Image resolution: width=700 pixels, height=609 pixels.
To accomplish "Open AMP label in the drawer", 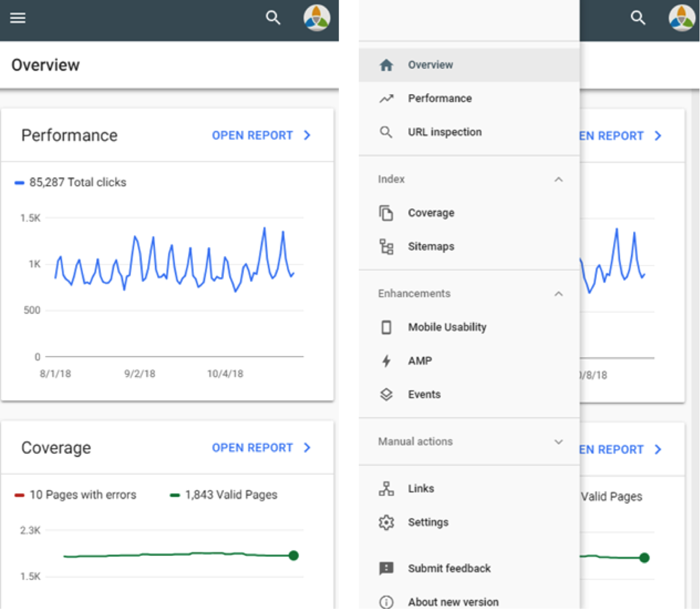I will point(420,361).
